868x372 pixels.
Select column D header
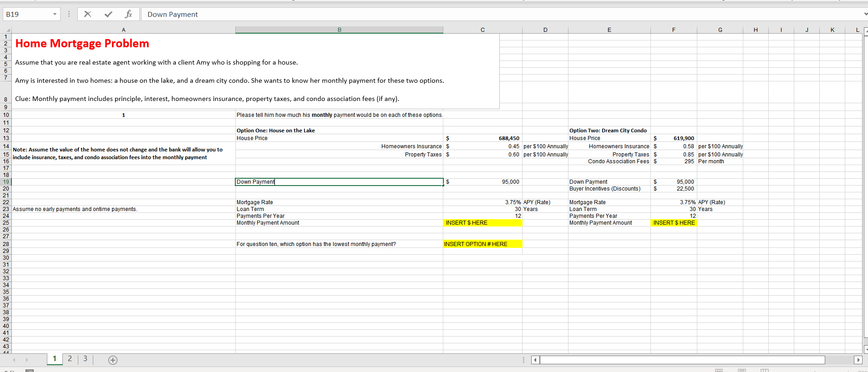click(545, 30)
